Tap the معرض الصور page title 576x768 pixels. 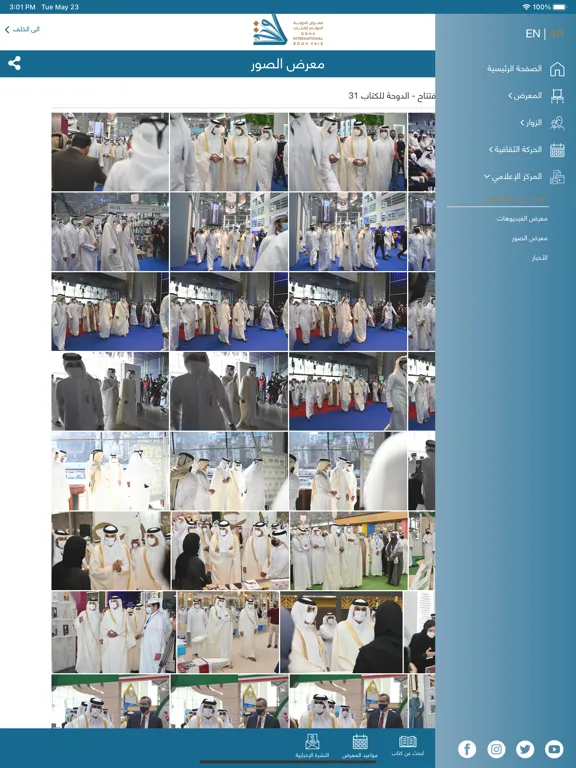pyautogui.click(x=288, y=64)
